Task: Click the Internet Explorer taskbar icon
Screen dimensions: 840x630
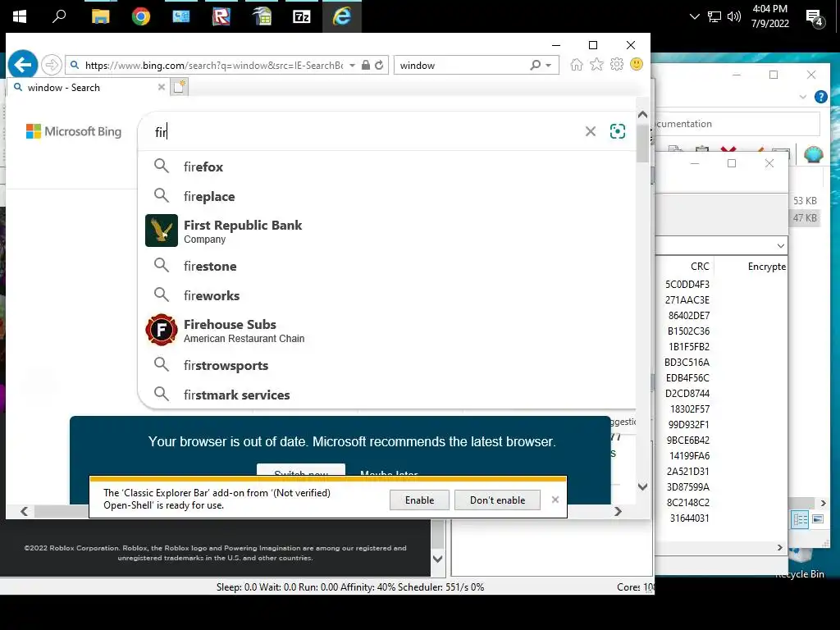Action: click(x=342, y=16)
